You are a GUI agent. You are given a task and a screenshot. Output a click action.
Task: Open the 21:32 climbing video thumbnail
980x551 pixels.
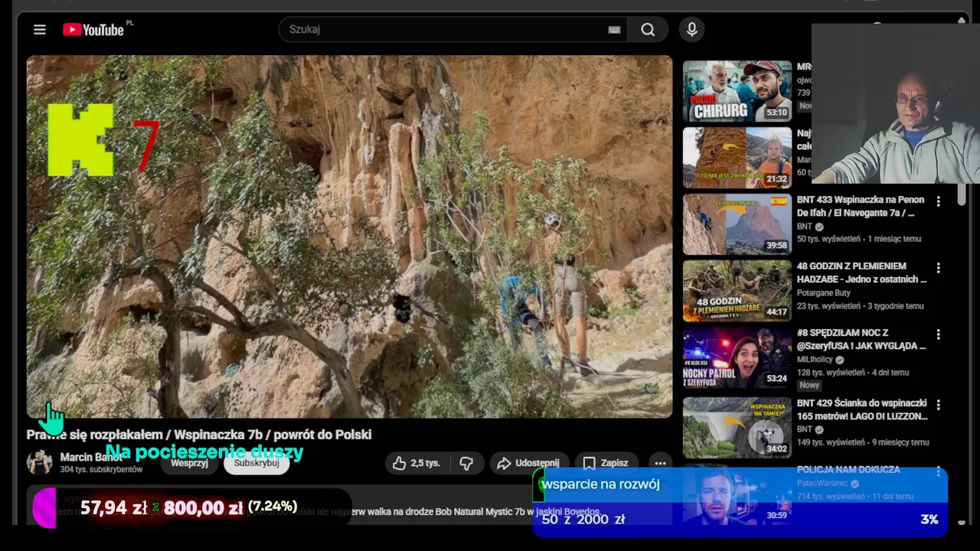(x=737, y=158)
